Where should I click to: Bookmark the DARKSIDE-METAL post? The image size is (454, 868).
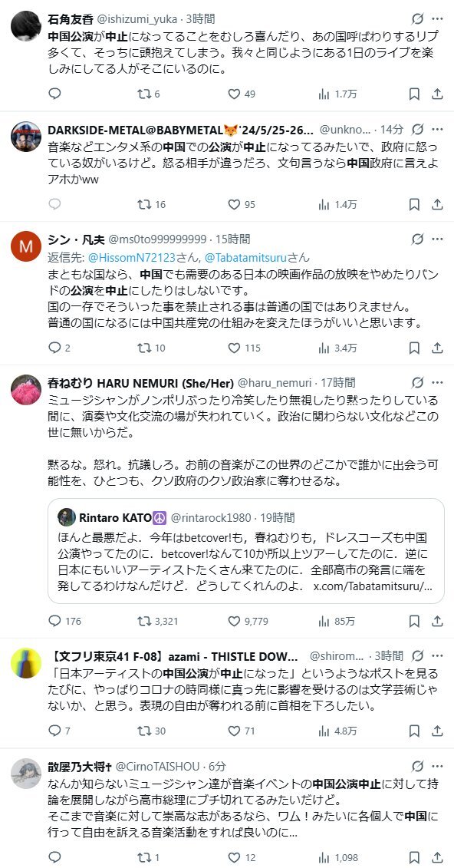coord(414,203)
